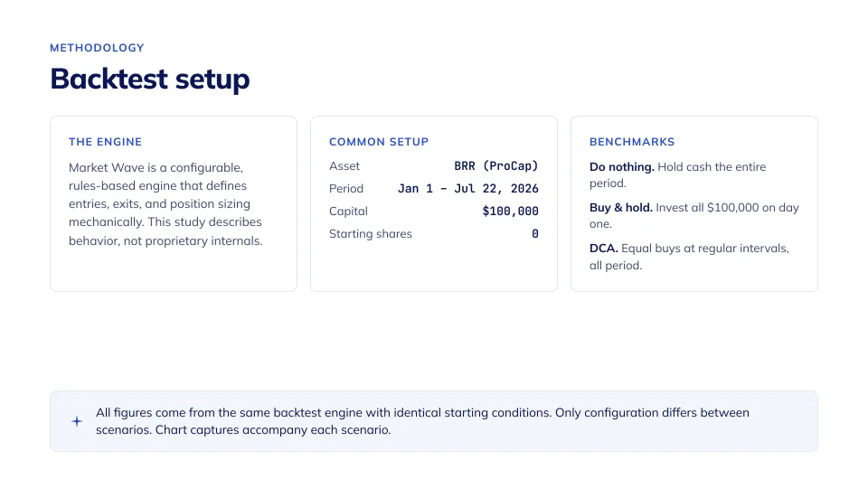The width and height of the screenshot is (868, 488).
Task: Click the Asset row label
Action: 344,166
